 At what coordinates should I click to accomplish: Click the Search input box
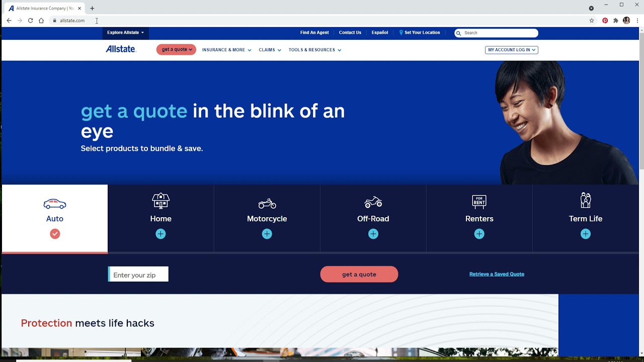[x=496, y=33]
